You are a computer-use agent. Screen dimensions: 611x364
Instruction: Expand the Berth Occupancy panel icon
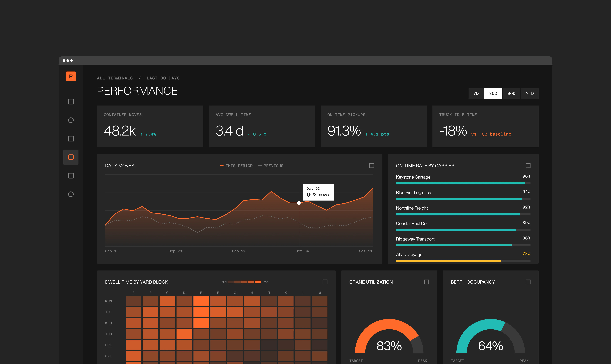point(528,282)
